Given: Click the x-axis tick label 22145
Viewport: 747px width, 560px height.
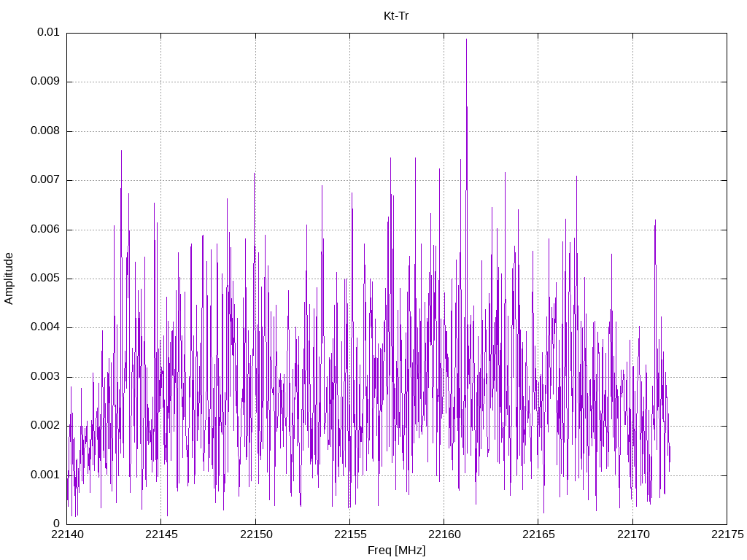Looking at the screenshot, I should point(161,534).
